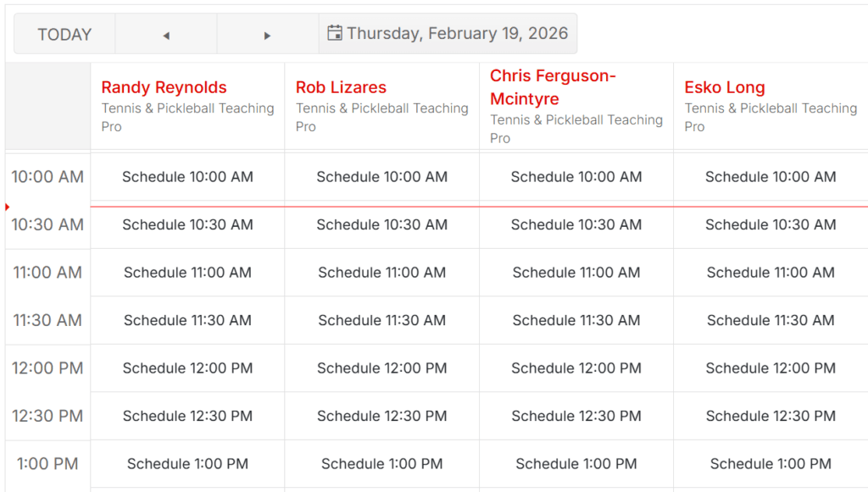Schedule 1:00 PM with Esko Long
Viewport: 868px width, 492px height.
coord(770,463)
